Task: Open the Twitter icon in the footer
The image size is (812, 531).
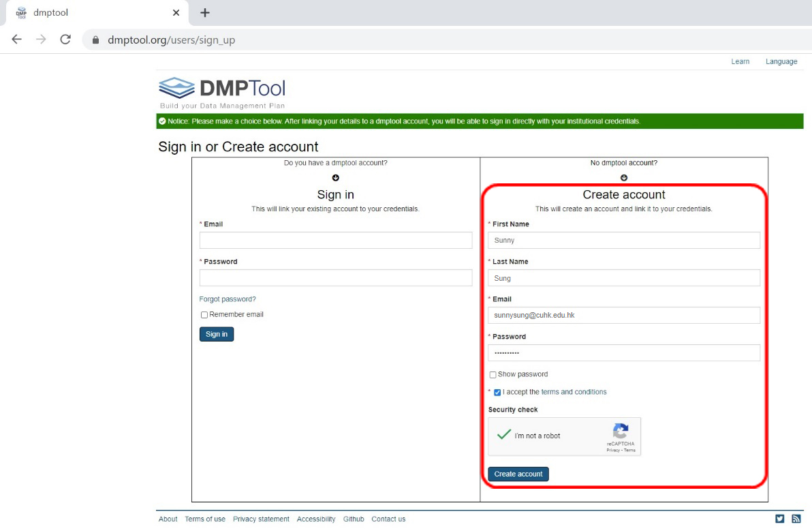Action: tap(779, 519)
